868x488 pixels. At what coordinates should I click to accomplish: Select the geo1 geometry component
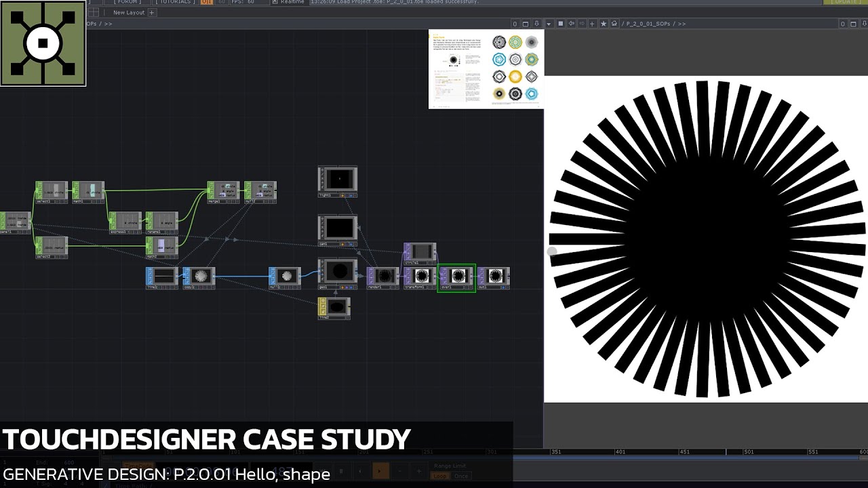(338, 274)
